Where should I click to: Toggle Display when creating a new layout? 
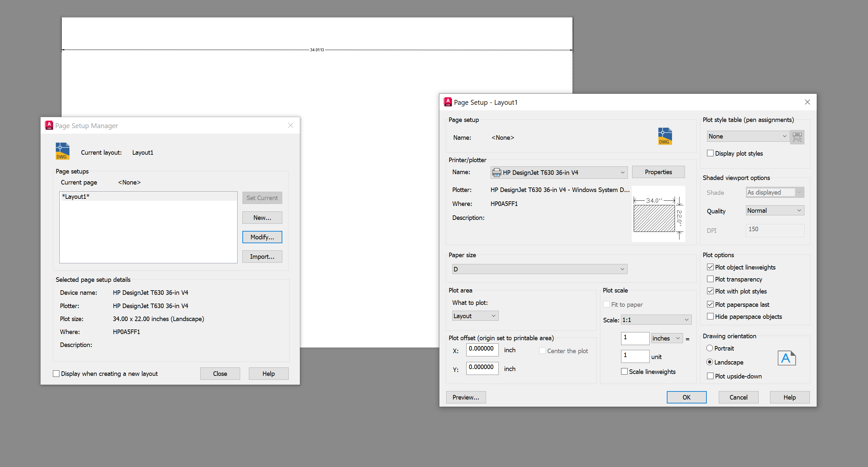[x=56, y=373]
